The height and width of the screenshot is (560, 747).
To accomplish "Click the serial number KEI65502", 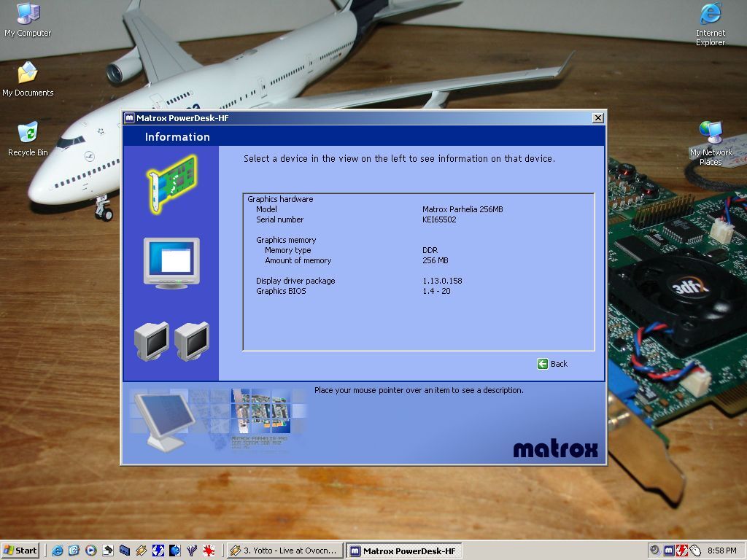I will (x=439, y=219).
